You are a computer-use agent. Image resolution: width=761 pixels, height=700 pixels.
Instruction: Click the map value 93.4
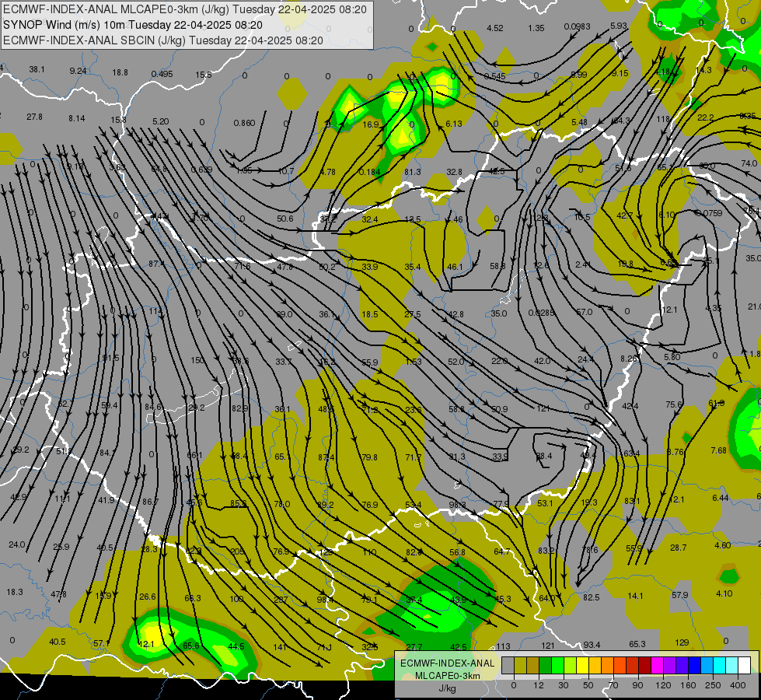pyautogui.click(x=592, y=645)
